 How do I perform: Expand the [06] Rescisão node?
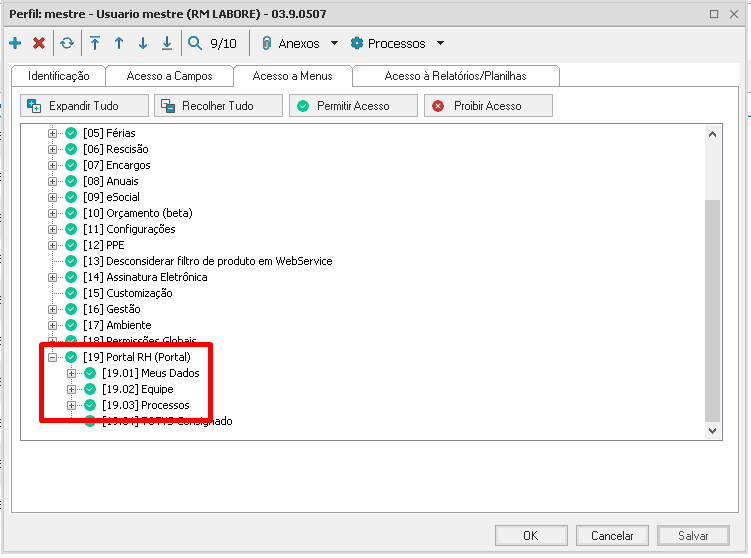(x=52, y=149)
